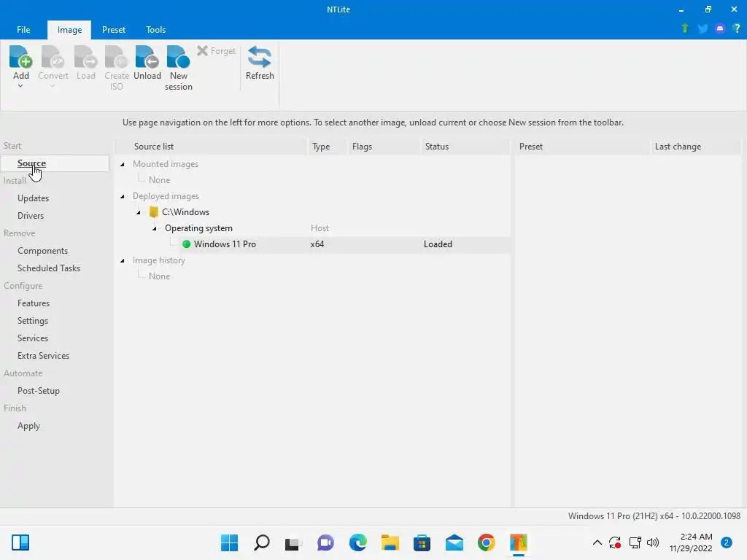Open the Mail app from taskbar
Image resolution: width=747 pixels, height=560 pixels.
[x=454, y=542]
